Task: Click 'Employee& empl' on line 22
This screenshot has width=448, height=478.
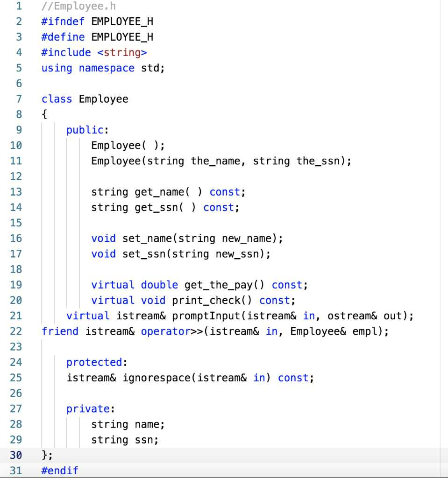Action: pyautogui.click(x=334, y=331)
